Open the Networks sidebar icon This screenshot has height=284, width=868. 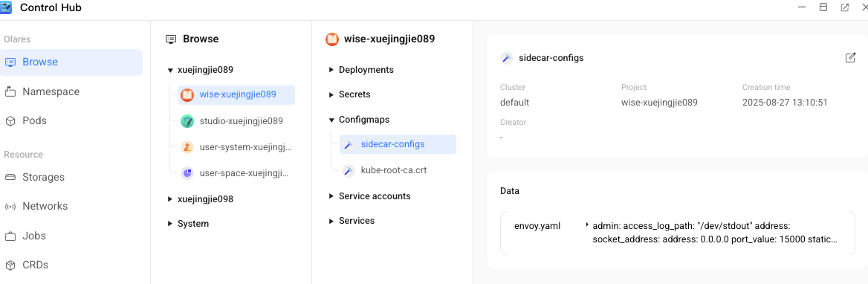[x=10, y=207]
